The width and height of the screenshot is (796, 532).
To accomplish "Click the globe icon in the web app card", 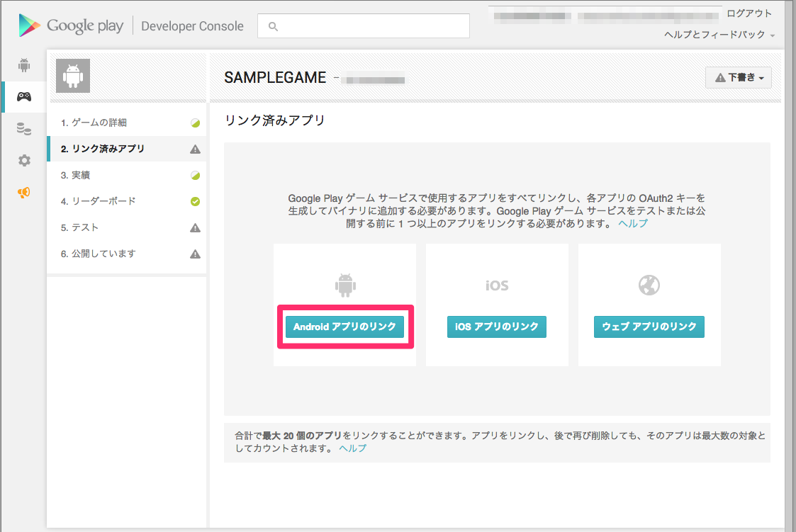I will coord(649,285).
